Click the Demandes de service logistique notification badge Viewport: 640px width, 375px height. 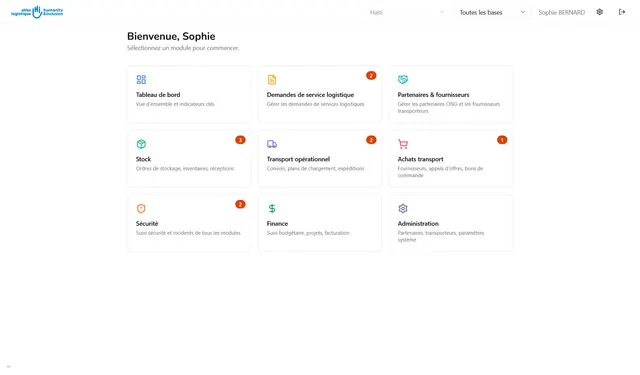click(x=371, y=75)
